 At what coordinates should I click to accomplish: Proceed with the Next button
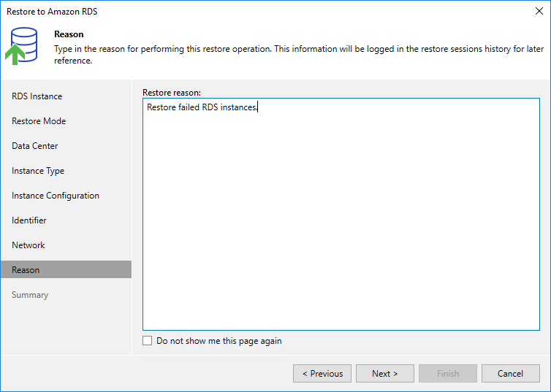[385, 374]
